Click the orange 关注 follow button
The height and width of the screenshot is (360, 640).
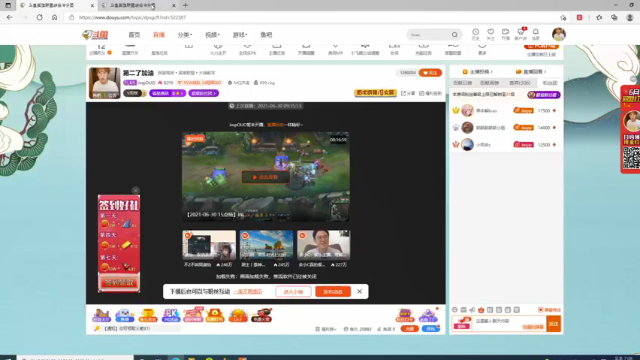coord(430,73)
